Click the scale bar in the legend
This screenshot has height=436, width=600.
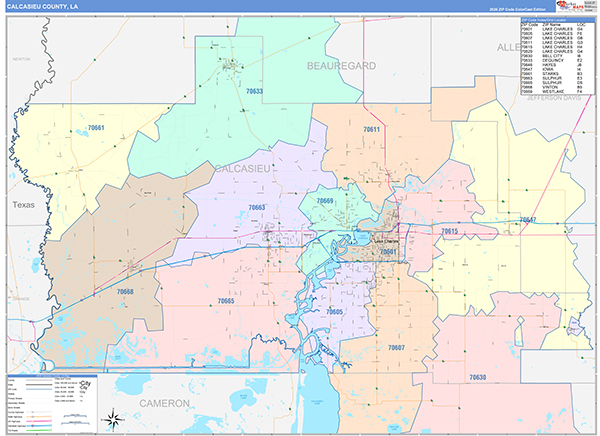76,419
